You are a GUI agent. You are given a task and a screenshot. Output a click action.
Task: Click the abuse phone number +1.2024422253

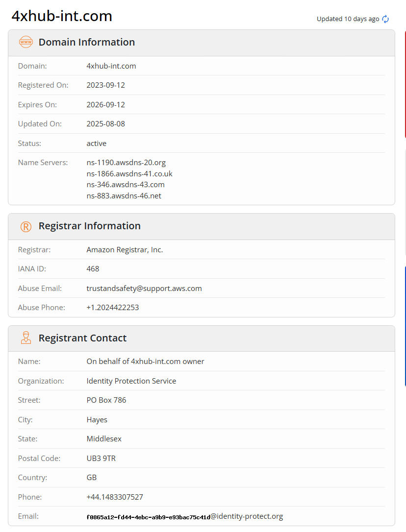[x=113, y=308]
